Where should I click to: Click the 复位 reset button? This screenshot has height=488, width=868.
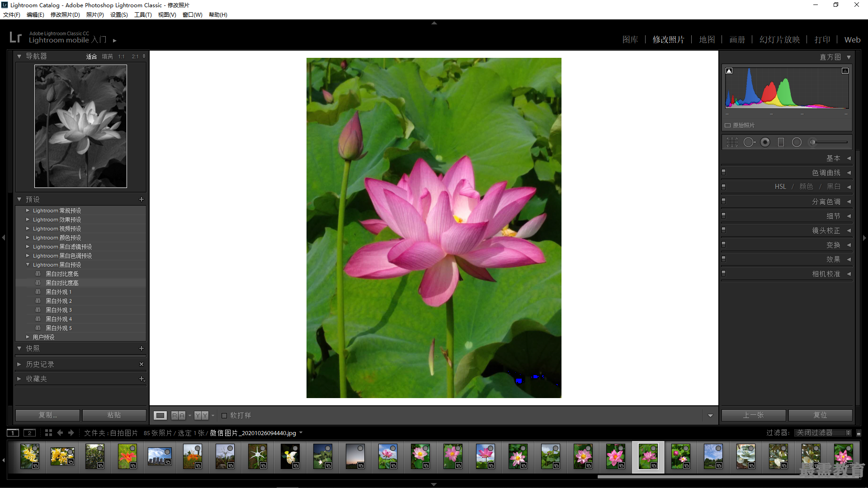click(x=821, y=415)
